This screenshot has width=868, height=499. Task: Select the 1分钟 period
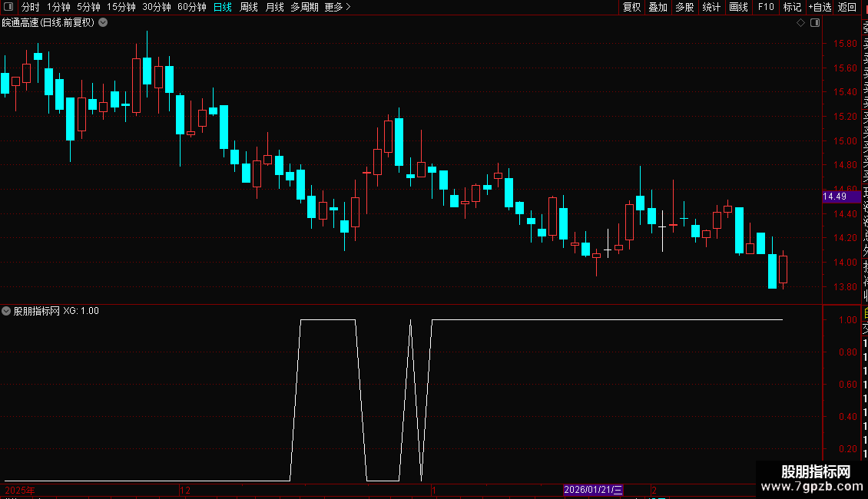point(58,7)
